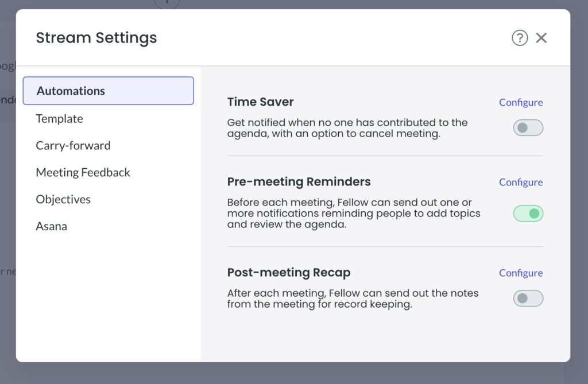Close the Stream Settings dialog
This screenshot has width=588, height=384.
pos(541,38)
